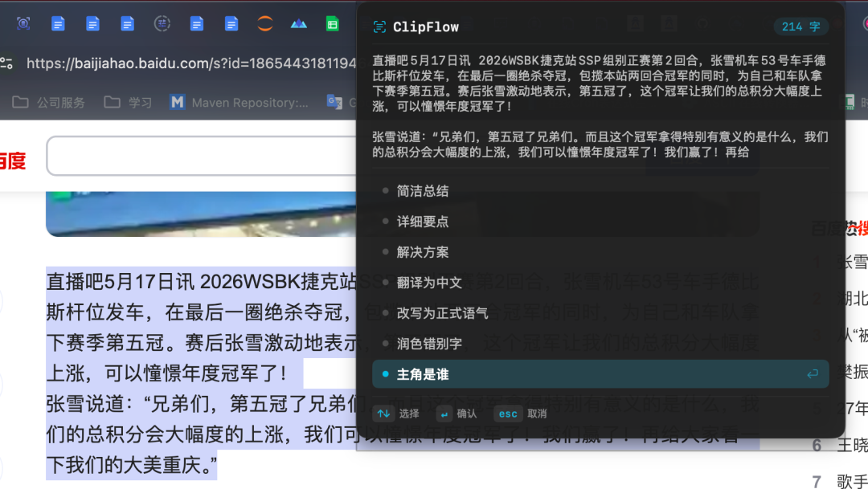Click article line ending 下我们的大美重庆
Screen dimensions: 868x489
coord(132,465)
